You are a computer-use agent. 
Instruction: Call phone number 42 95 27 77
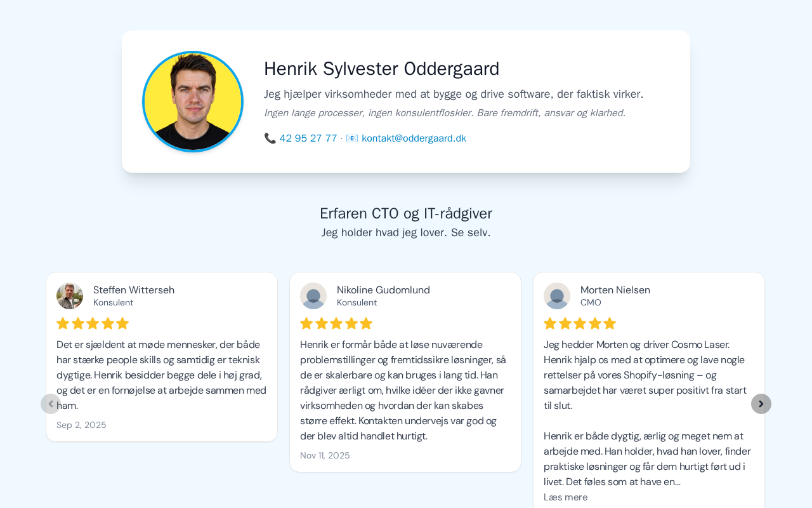308,138
